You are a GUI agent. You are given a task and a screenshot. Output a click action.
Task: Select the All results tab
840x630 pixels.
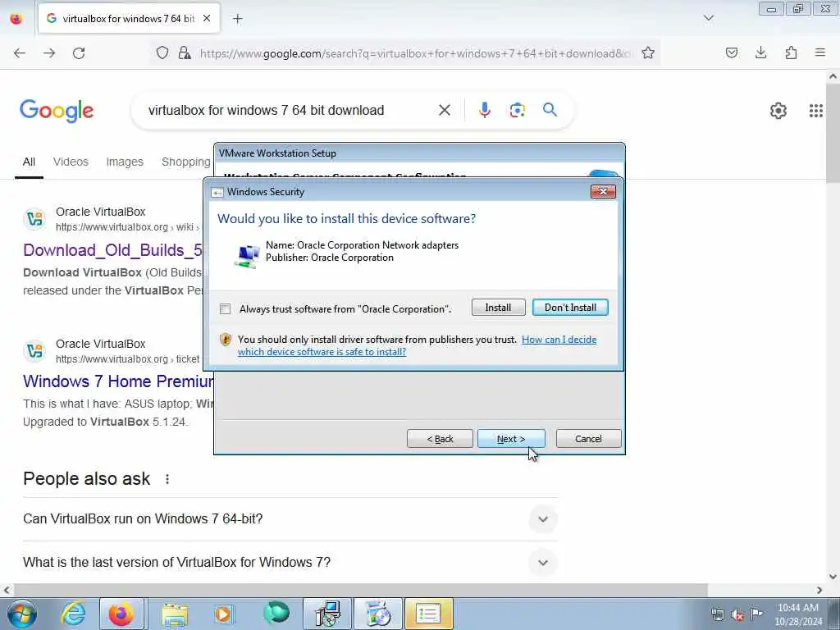click(x=29, y=162)
